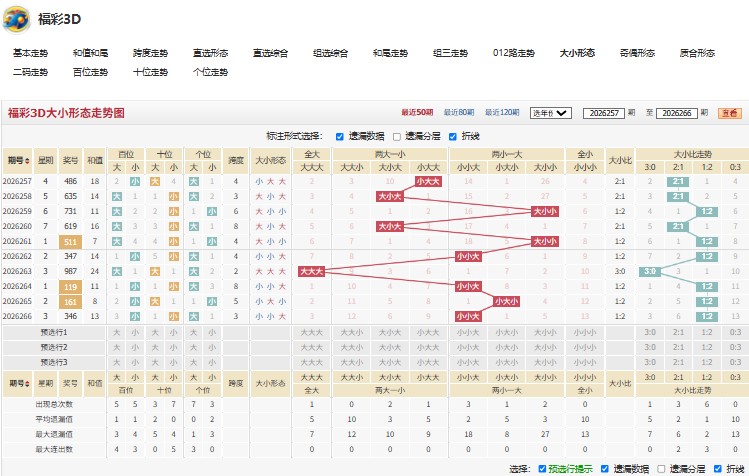
Task: Click the orange 查看 button
Action: [x=730, y=113]
